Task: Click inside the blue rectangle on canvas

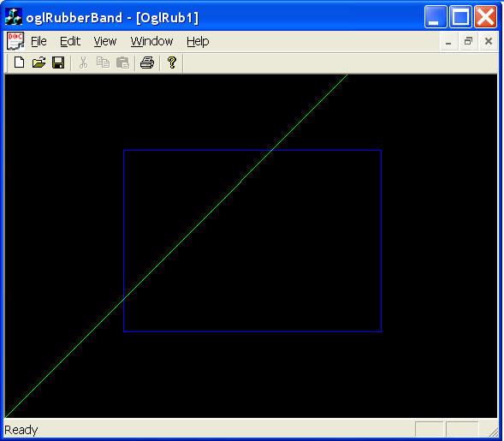Action: pyautogui.click(x=252, y=241)
